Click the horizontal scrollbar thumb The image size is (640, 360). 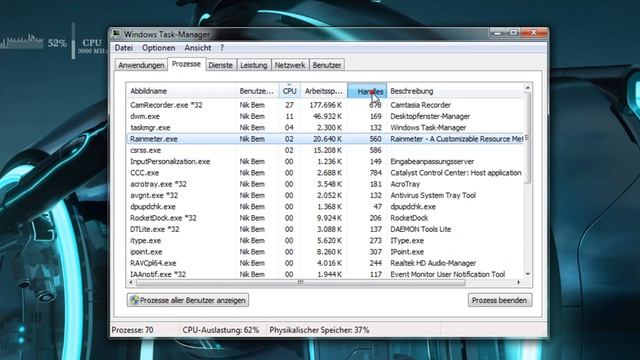click(x=300, y=282)
